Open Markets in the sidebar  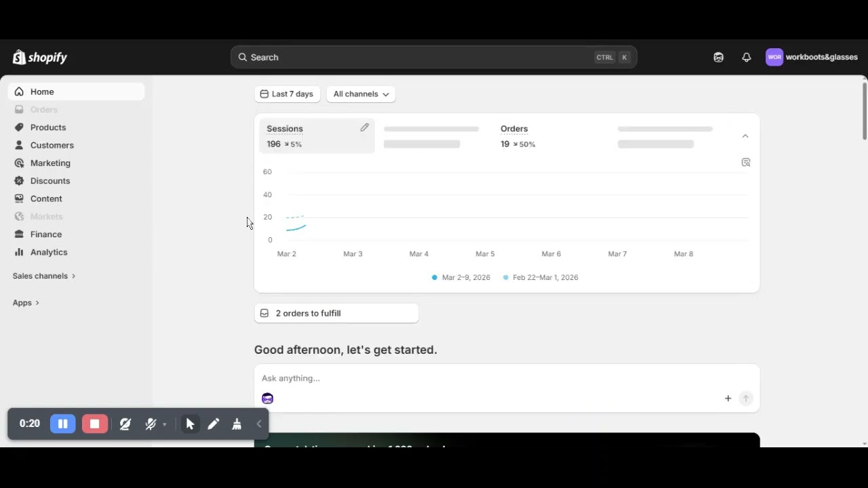(76, 217)
